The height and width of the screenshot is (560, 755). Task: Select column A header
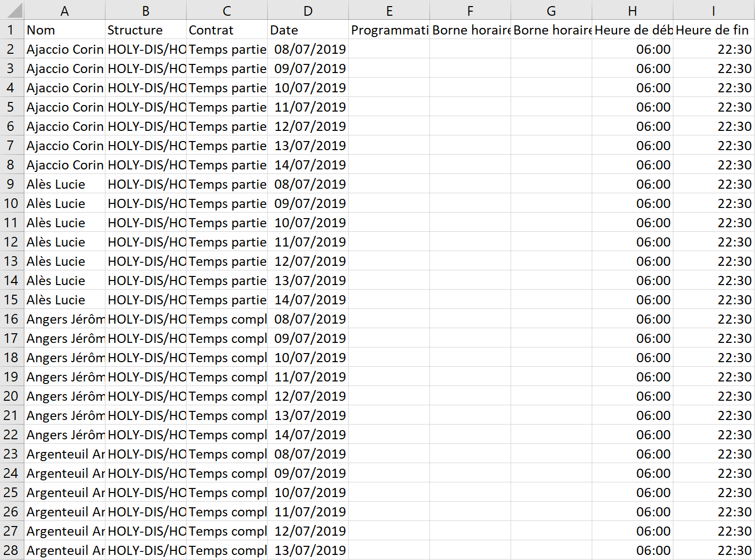point(64,11)
